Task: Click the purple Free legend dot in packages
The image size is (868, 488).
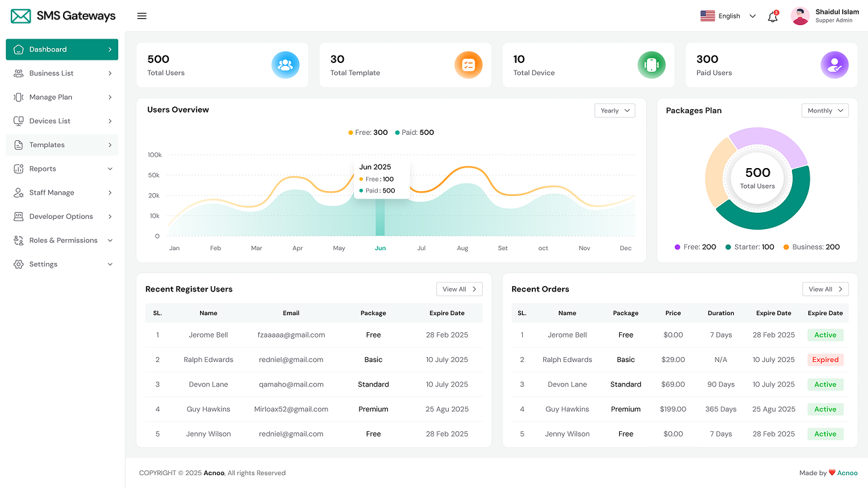Action: pos(677,247)
